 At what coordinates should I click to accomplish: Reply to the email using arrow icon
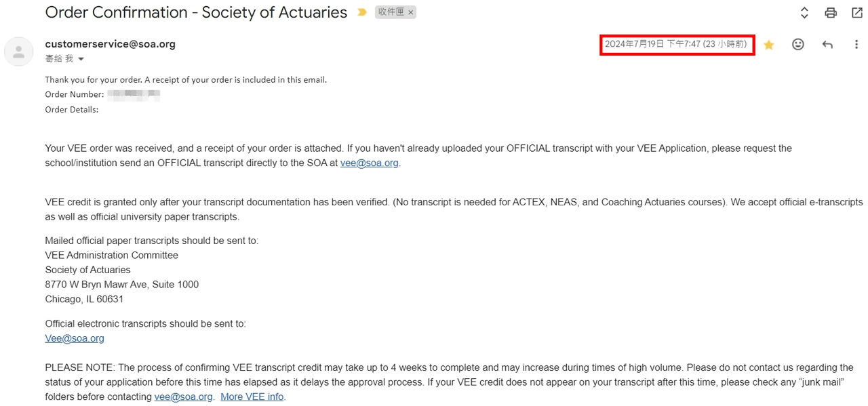click(x=827, y=45)
